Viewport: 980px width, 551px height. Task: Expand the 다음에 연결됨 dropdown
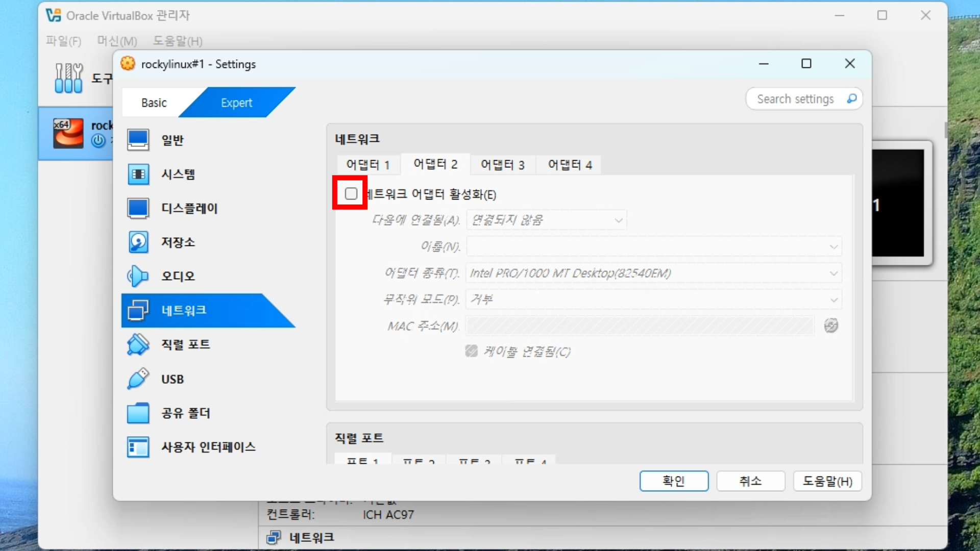pyautogui.click(x=546, y=220)
